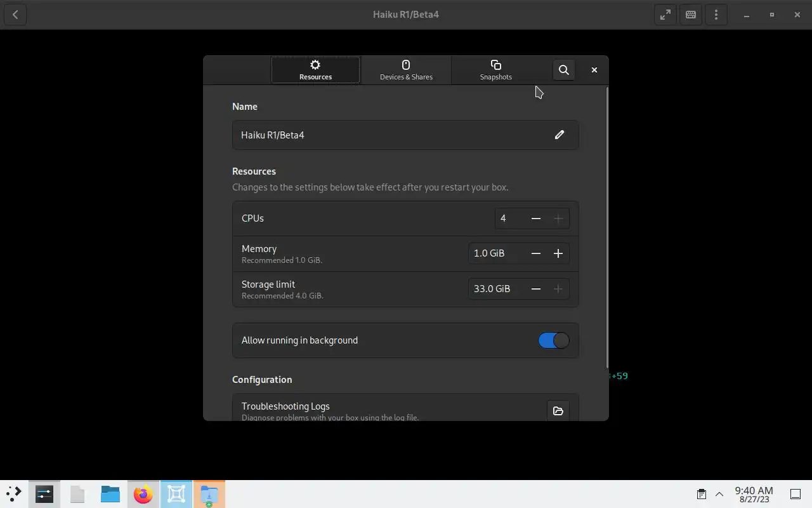Launch Firefox from the taskbar
Image resolution: width=812 pixels, height=508 pixels.
[143, 494]
